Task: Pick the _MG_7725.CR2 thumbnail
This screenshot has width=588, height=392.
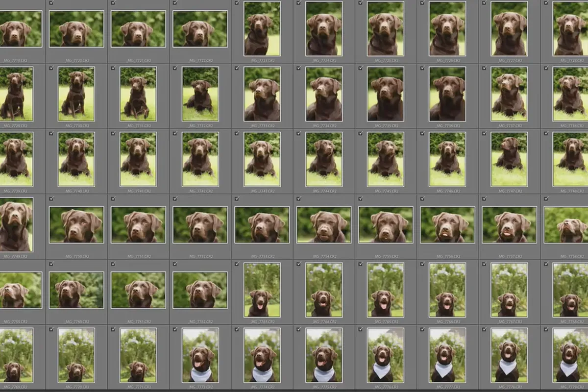Action: click(x=386, y=28)
